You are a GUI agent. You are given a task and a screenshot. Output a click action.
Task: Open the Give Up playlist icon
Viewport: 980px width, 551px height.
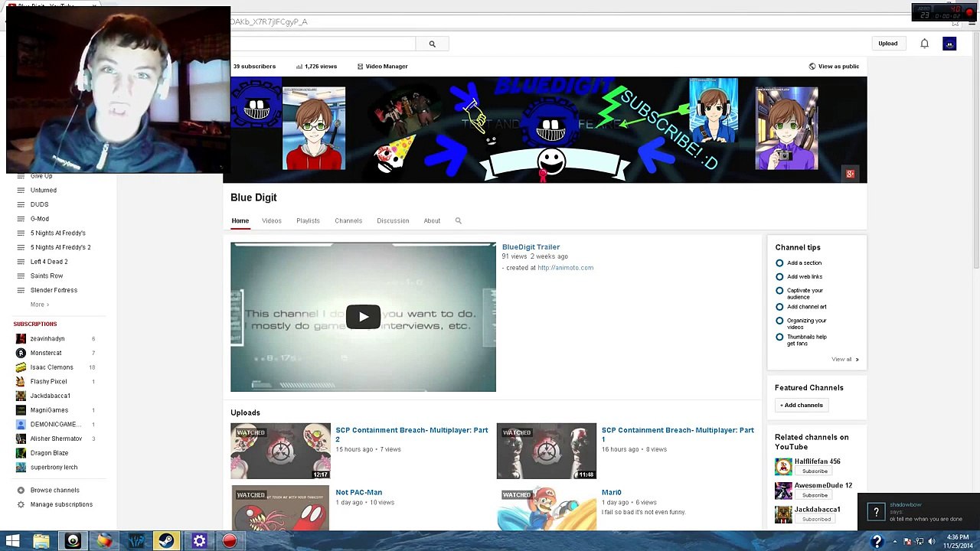pos(21,176)
